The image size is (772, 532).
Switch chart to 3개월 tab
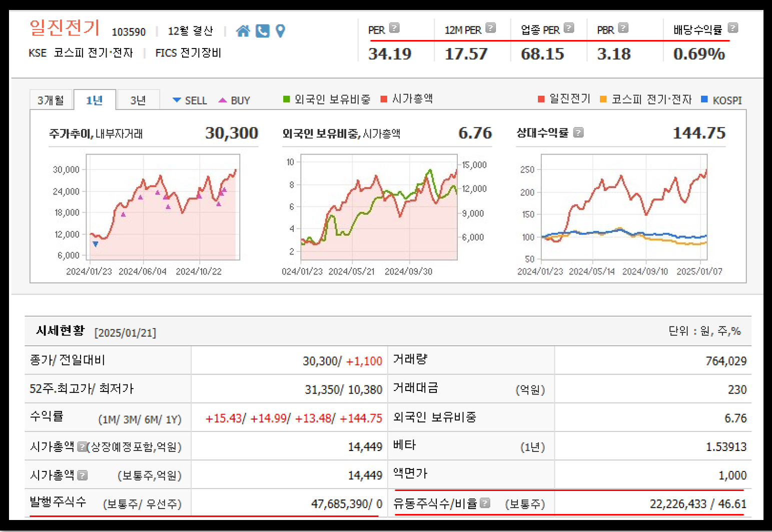51,100
